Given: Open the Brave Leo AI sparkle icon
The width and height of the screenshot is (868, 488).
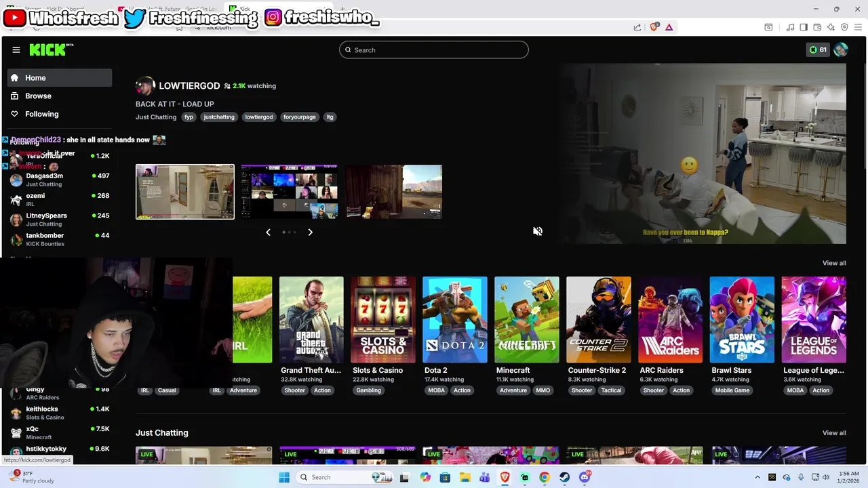Looking at the screenshot, I should pyautogui.click(x=831, y=27).
